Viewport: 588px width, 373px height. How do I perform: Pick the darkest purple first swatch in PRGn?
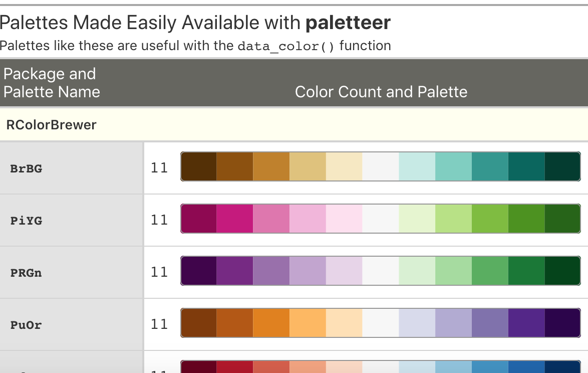tap(199, 271)
